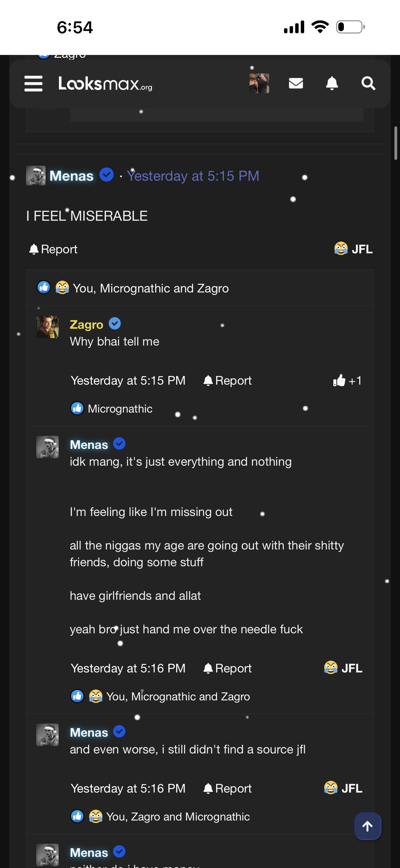The image size is (400, 868).
Task: Click the page scrollbar on right edge
Action: 396,143
